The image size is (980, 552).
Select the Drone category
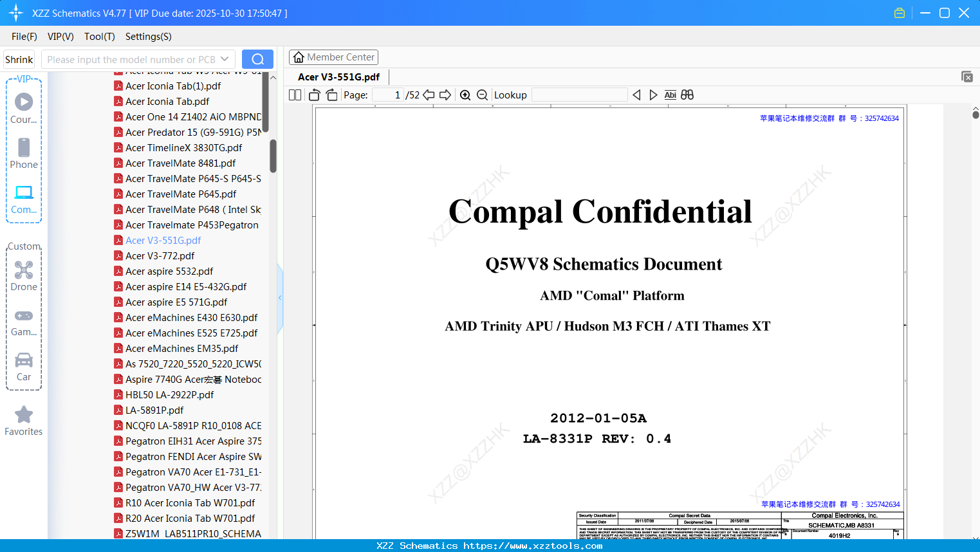point(24,275)
